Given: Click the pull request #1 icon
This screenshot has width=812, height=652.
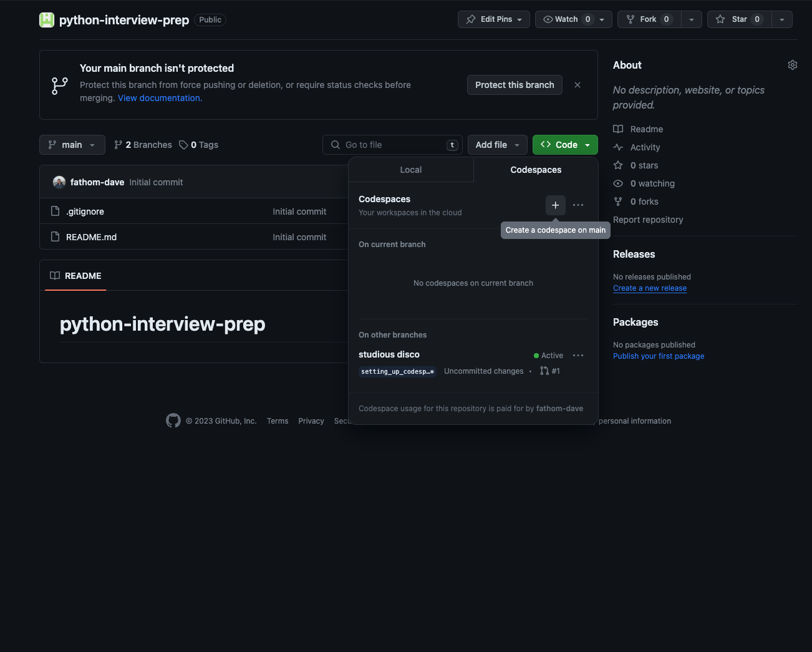Looking at the screenshot, I should click(x=544, y=371).
